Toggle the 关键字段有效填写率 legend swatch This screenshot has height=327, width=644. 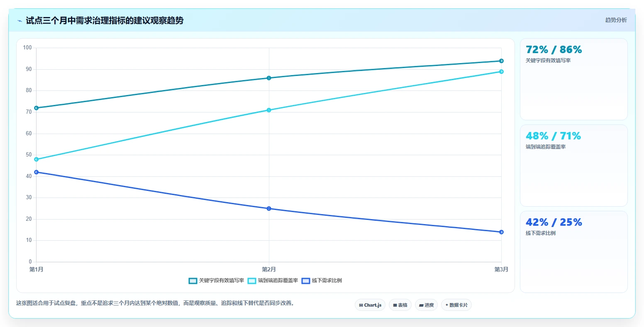[x=193, y=281]
